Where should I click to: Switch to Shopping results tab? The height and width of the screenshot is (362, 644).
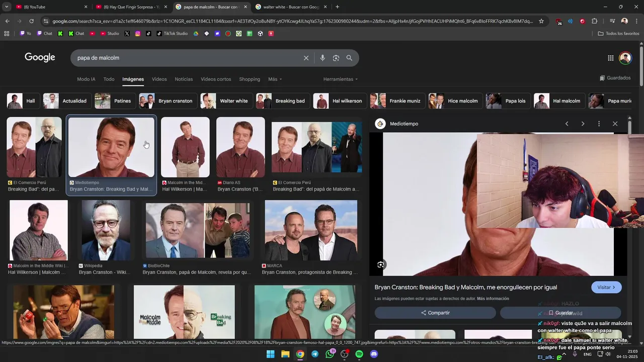coord(250,79)
